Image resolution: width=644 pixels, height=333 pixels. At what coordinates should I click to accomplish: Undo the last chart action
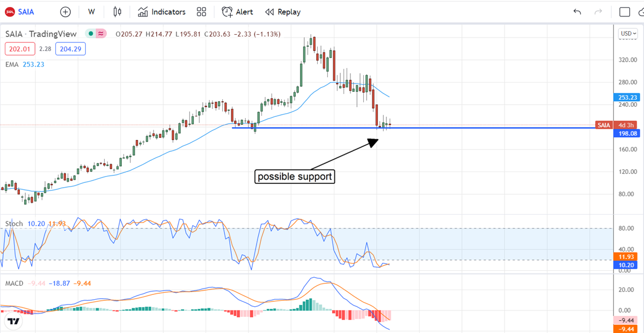577,12
